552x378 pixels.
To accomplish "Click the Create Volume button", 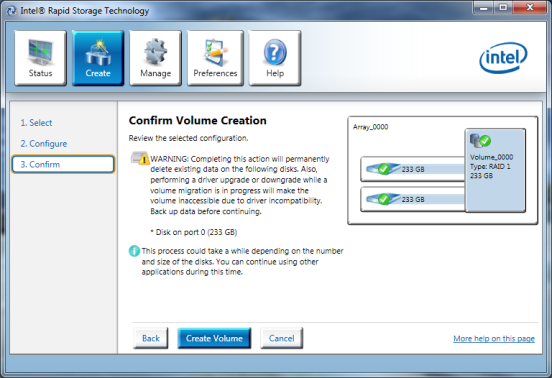I will 214,338.
